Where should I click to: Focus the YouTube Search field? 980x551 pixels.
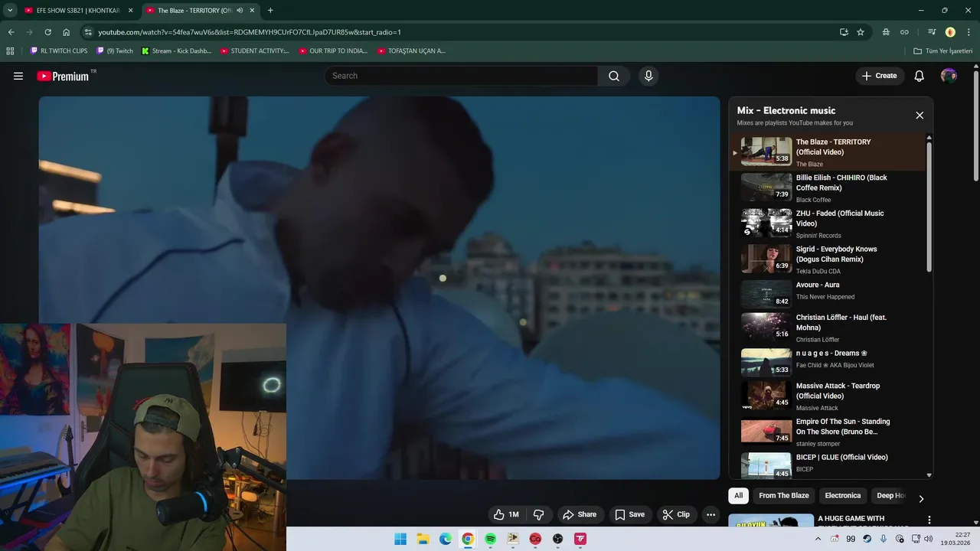click(x=461, y=76)
